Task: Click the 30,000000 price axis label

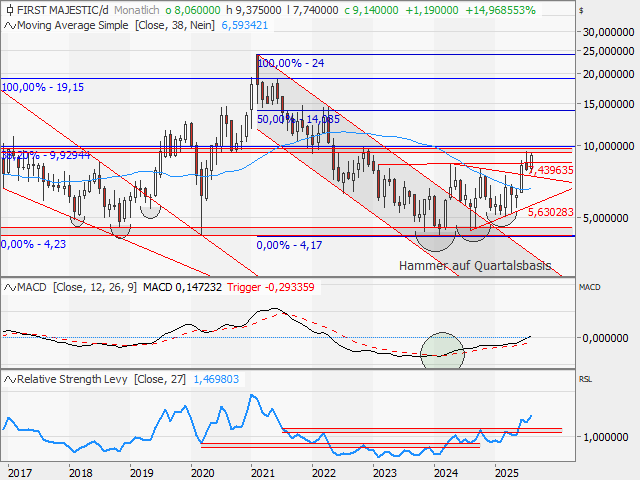Action: [609, 32]
